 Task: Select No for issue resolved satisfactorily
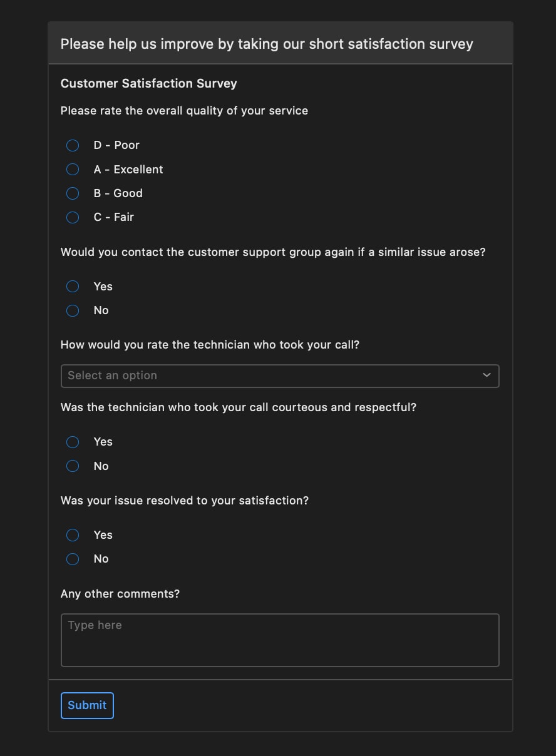(72, 559)
